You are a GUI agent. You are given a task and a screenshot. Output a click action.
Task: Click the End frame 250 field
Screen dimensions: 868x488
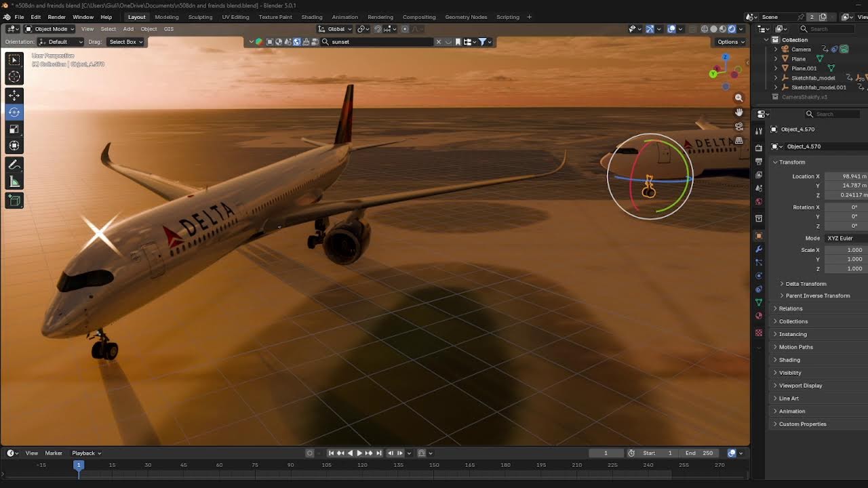pyautogui.click(x=699, y=453)
